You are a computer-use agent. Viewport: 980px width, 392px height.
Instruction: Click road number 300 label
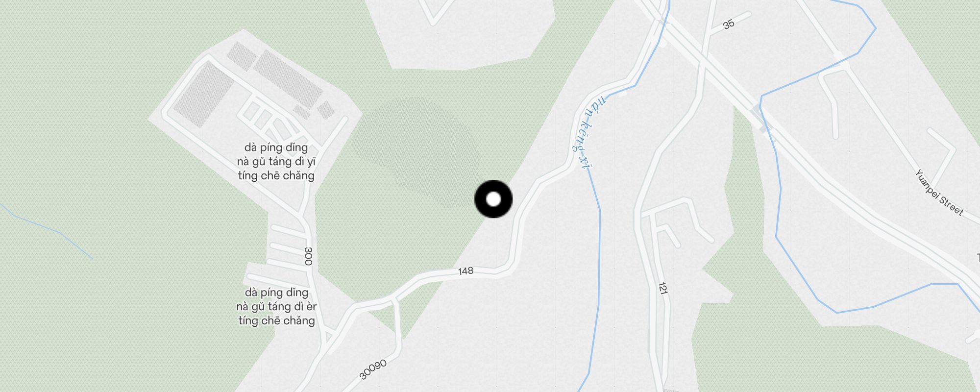coord(308,256)
